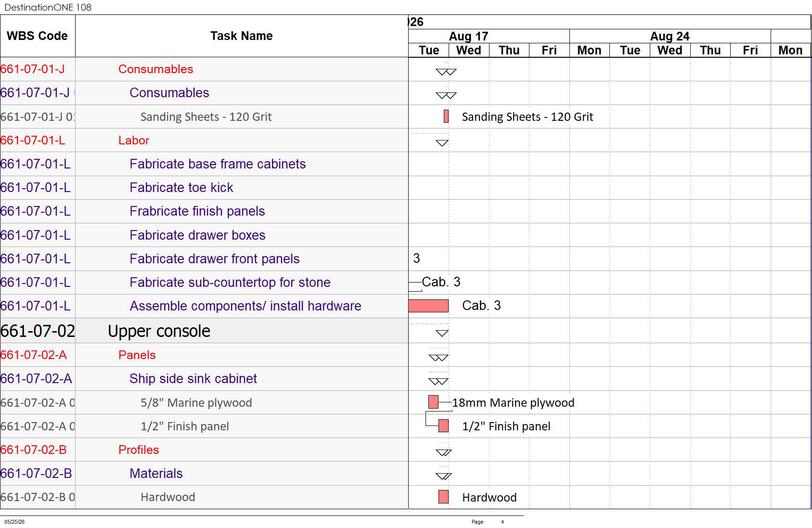812x528 pixels.
Task: Click the Profiles summary marker
Action: click(x=443, y=452)
